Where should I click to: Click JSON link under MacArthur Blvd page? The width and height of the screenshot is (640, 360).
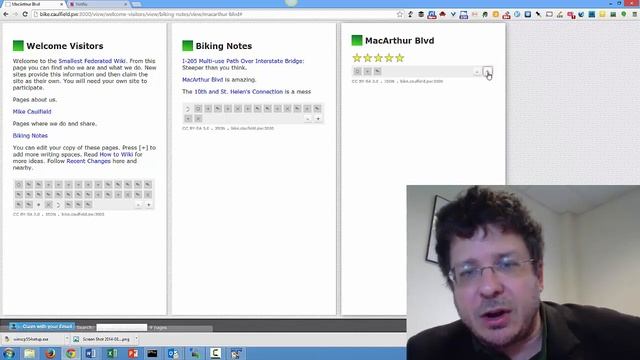[x=389, y=81]
